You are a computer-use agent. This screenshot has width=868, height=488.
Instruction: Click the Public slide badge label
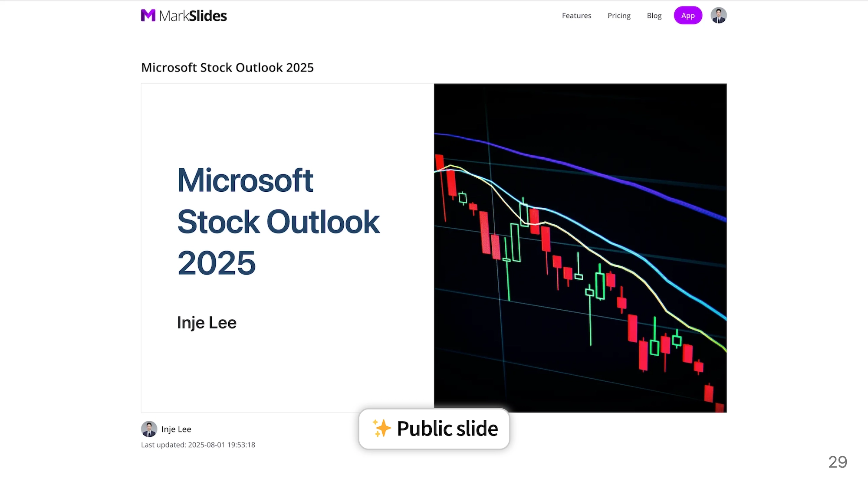coord(447,429)
